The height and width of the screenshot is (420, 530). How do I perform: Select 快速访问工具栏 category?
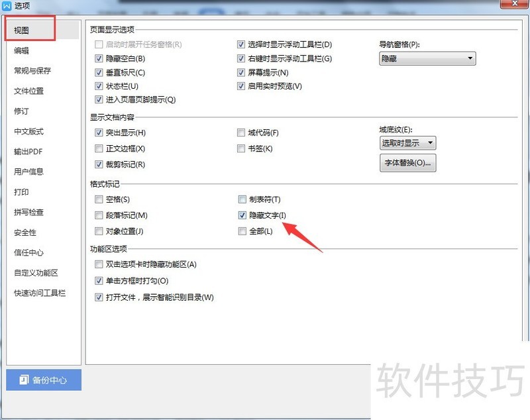pyautogui.click(x=40, y=293)
